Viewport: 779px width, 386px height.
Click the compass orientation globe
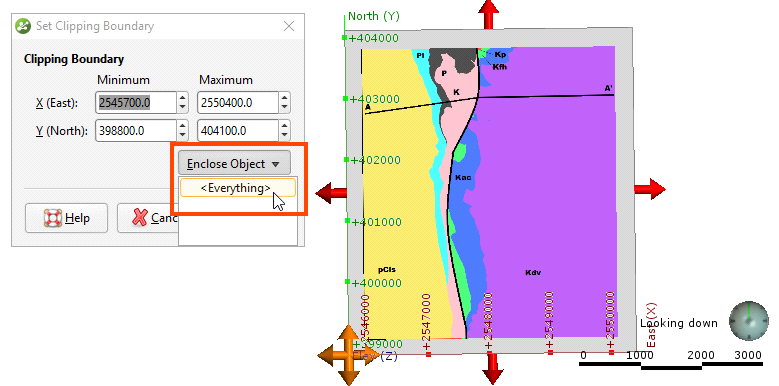pos(748,321)
